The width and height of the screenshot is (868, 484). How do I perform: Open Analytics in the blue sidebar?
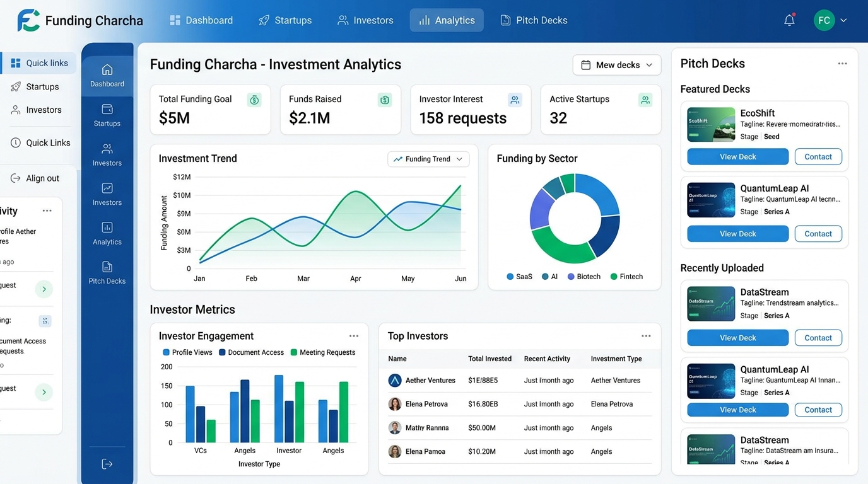click(107, 233)
